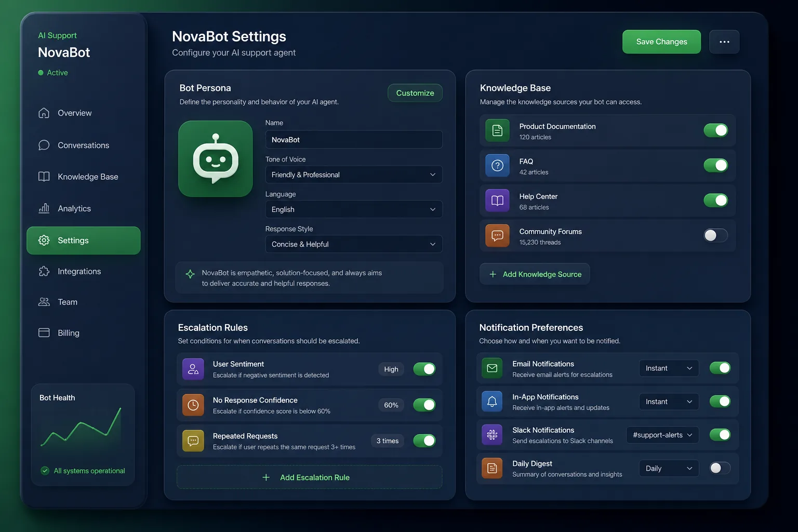Select Settings in the sidebar
The height and width of the screenshot is (532, 798).
pyautogui.click(x=84, y=241)
